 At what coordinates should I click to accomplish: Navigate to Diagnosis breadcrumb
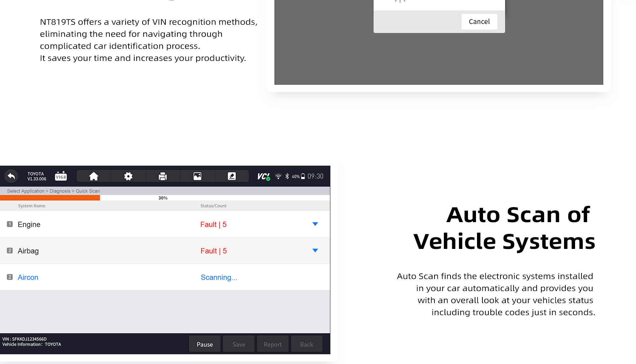[x=60, y=191]
